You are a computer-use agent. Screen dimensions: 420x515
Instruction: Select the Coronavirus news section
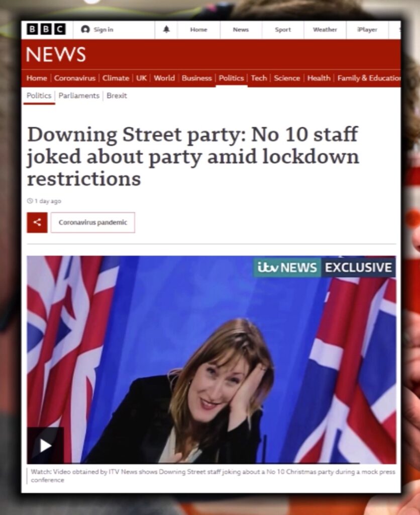75,78
